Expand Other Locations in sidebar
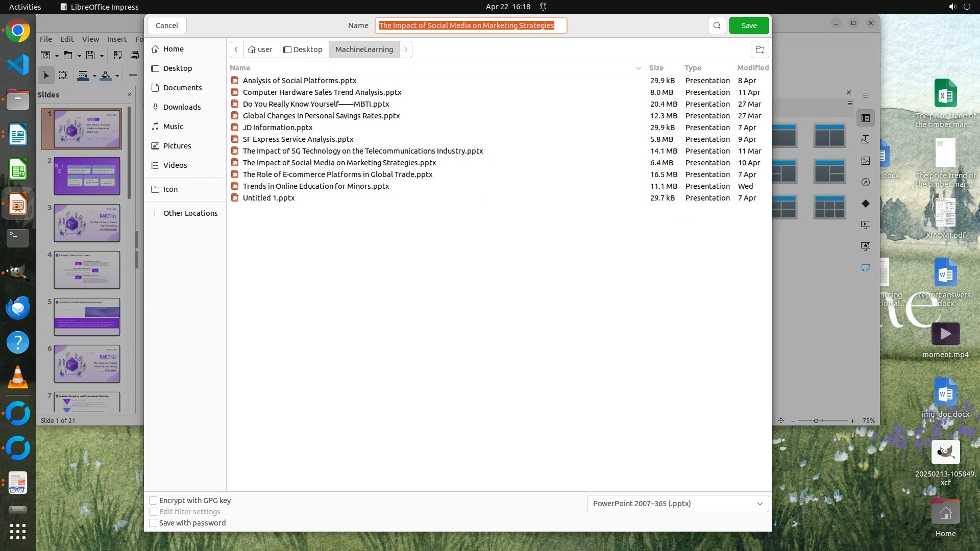 (190, 213)
